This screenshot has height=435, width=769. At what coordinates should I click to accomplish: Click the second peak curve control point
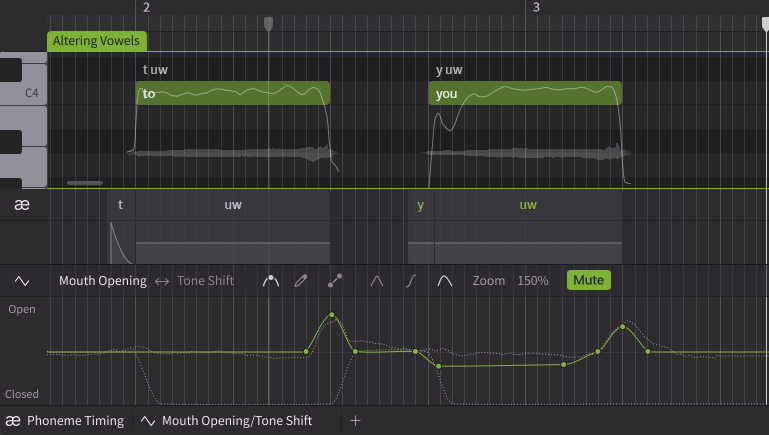pyautogui.click(x=623, y=327)
